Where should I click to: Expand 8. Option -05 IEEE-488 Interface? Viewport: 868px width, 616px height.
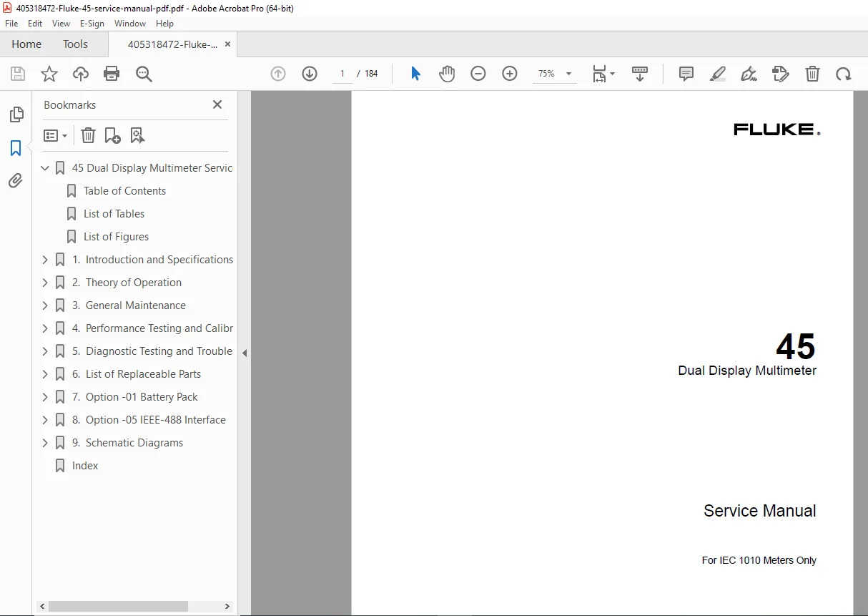[45, 420]
